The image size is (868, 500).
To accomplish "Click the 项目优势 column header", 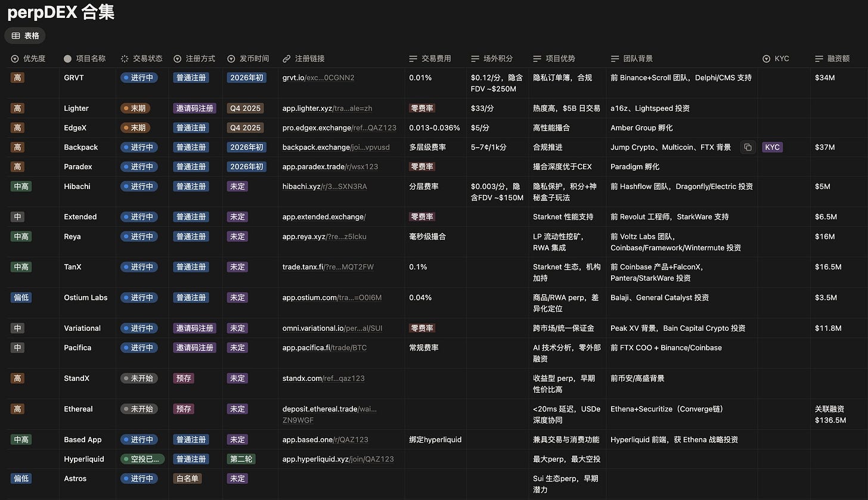I will point(554,58).
